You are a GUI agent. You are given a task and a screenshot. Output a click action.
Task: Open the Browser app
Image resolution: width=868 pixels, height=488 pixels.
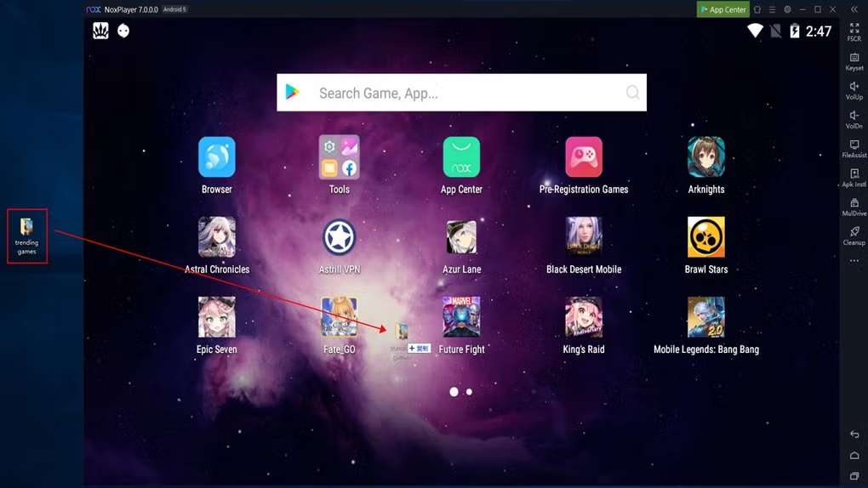point(216,158)
